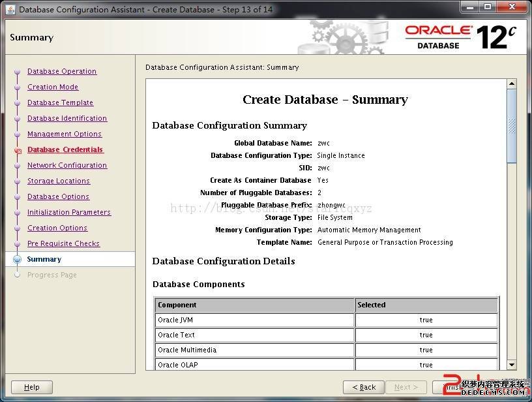532x402 pixels.
Task: Open the Database Options step
Action: pos(58,197)
